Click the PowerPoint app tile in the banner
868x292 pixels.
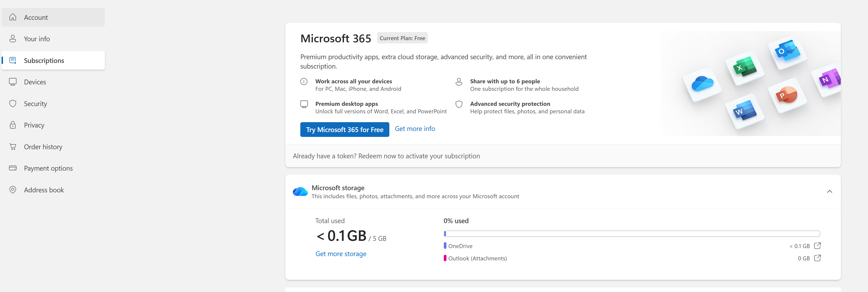pos(788,95)
